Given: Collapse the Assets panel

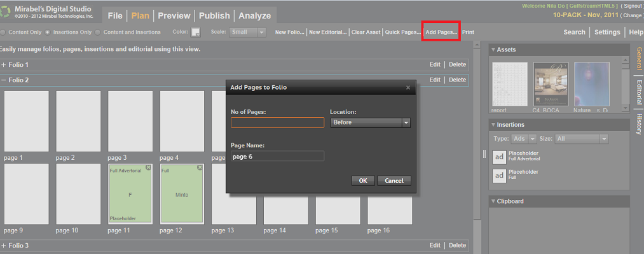Looking at the screenshot, I should (x=493, y=50).
